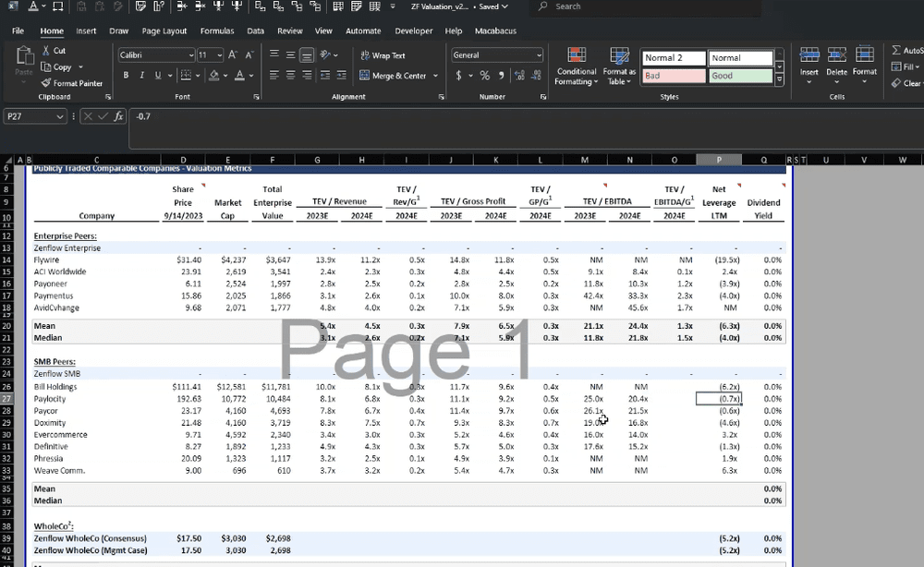
Task: Click the Insert cells button
Action: coord(809,65)
